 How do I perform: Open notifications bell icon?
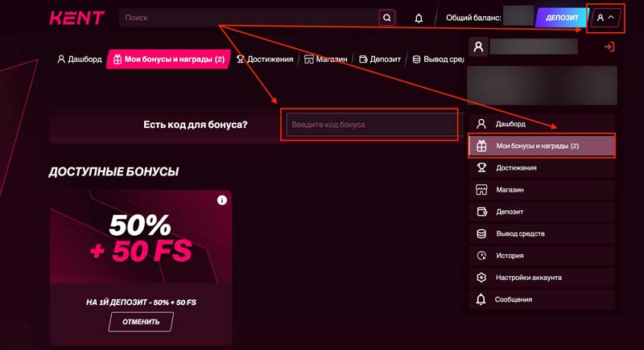point(419,18)
